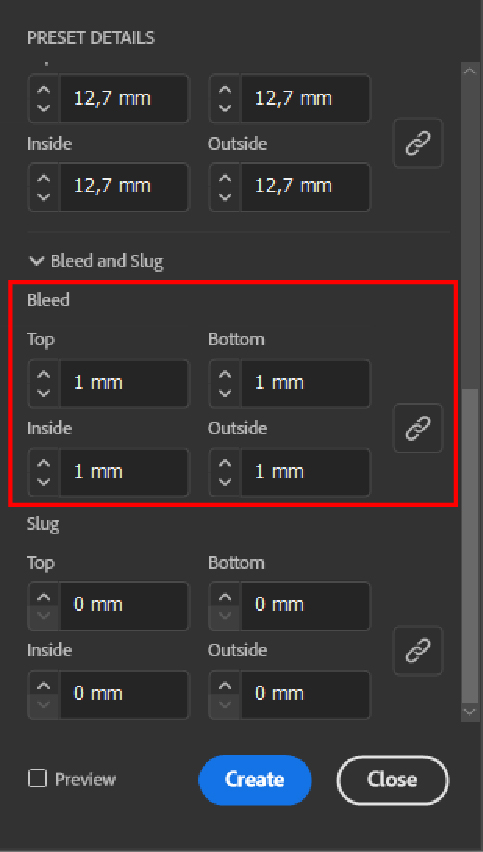Click the Create button
This screenshot has width=483, height=852.
(x=255, y=779)
